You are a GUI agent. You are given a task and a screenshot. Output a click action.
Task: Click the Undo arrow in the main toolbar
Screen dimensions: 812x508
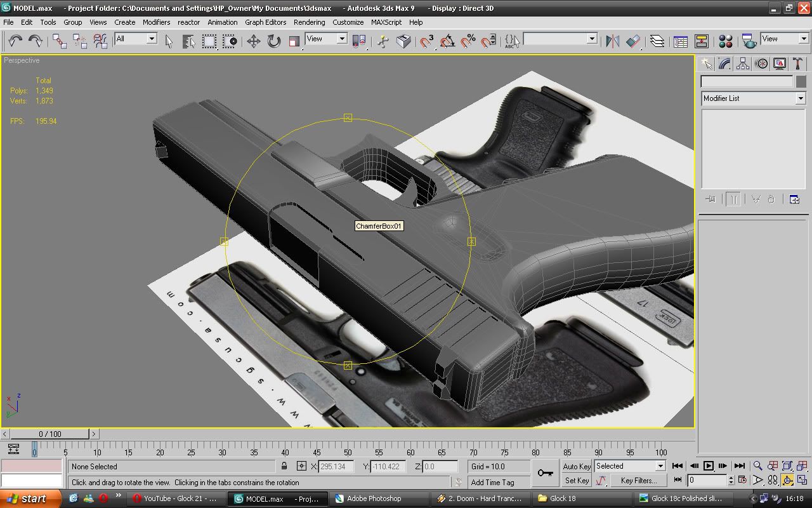click(15, 41)
